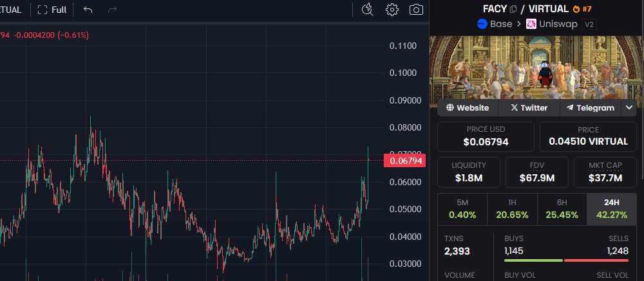Click the flame trending #7 badge
644x281 pixels.
[582, 9]
